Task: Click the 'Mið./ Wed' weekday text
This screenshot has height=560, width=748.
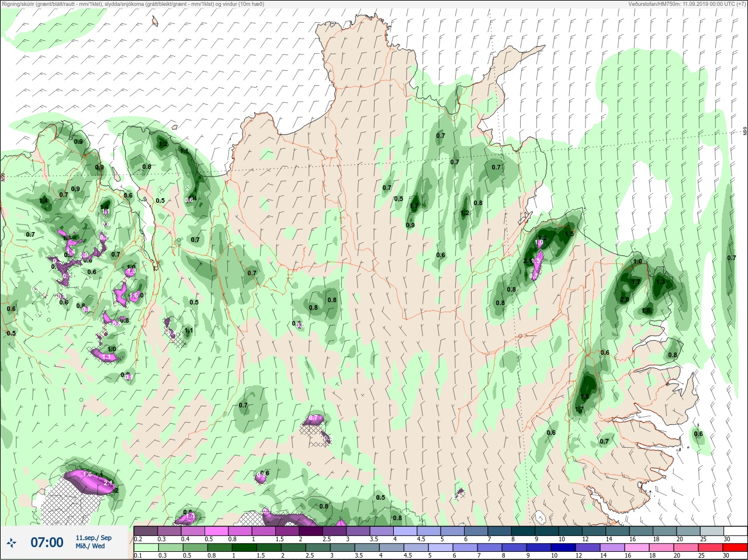Action: pos(91,546)
